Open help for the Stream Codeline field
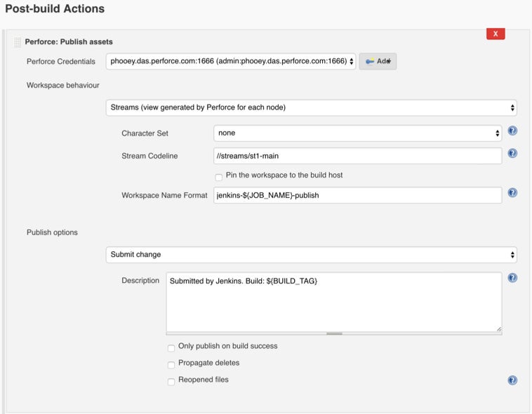The image size is (532, 414). click(x=512, y=153)
